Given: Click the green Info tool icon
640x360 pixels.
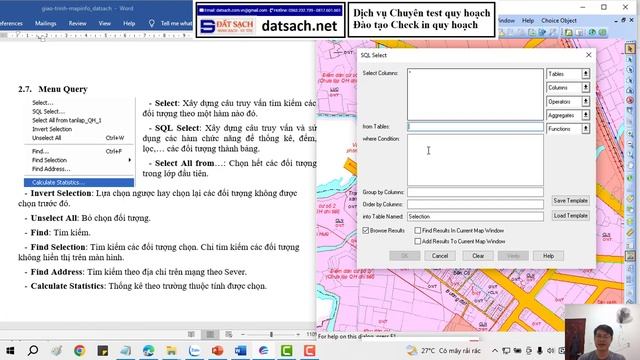Looking at the screenshot, I should click(x=630, y=178).
